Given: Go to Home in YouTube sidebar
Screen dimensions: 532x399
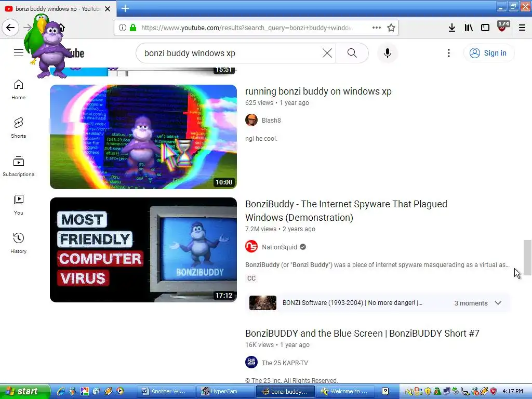Looking at the screenshot, I should point(18,89).
